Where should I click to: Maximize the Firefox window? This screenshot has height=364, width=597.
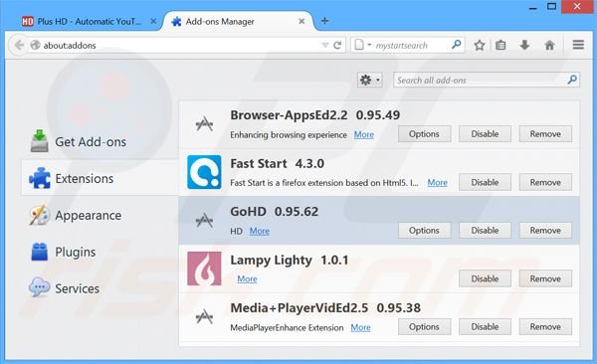click(551, 6)
